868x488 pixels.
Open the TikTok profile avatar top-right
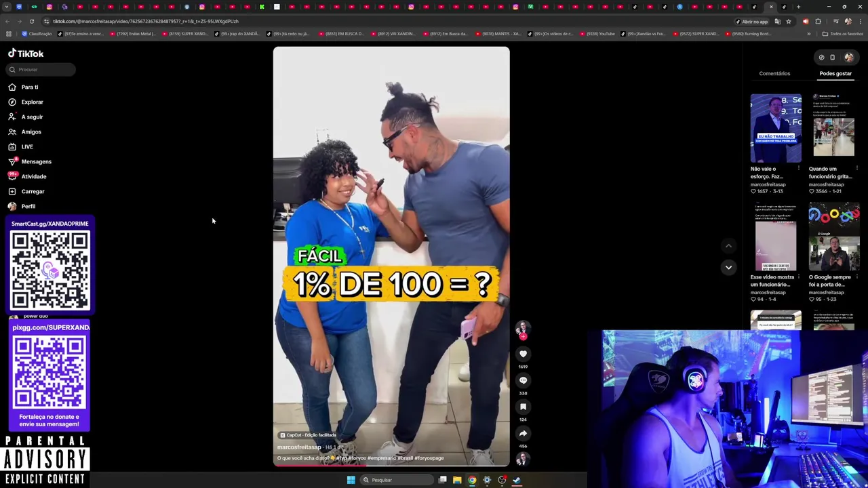coord(849,58)
